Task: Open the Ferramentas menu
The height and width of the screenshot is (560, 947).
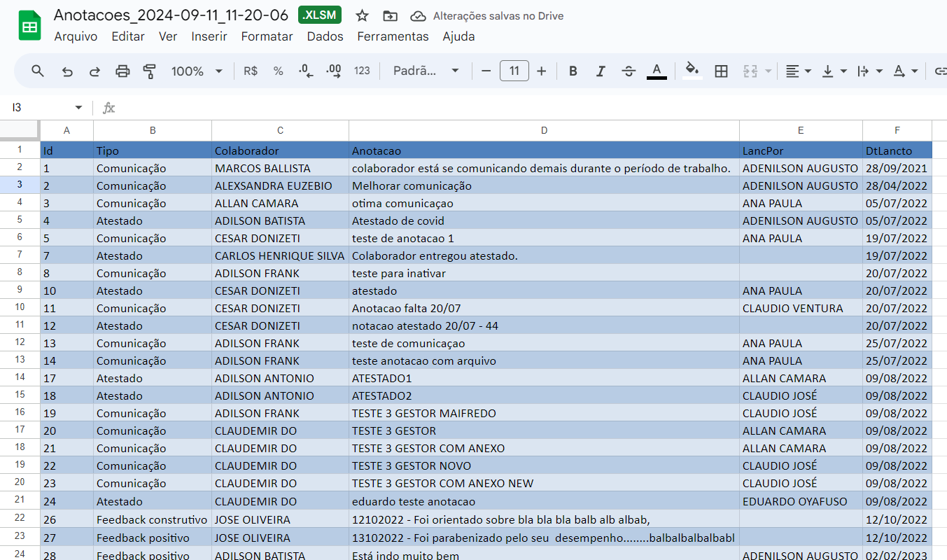Action: (393, 36)
